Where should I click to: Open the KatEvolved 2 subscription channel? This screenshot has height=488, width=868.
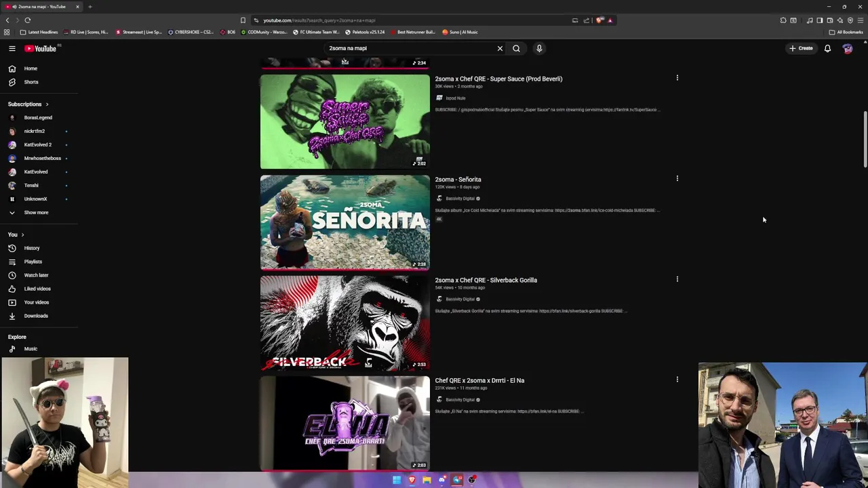click(39, 145)
